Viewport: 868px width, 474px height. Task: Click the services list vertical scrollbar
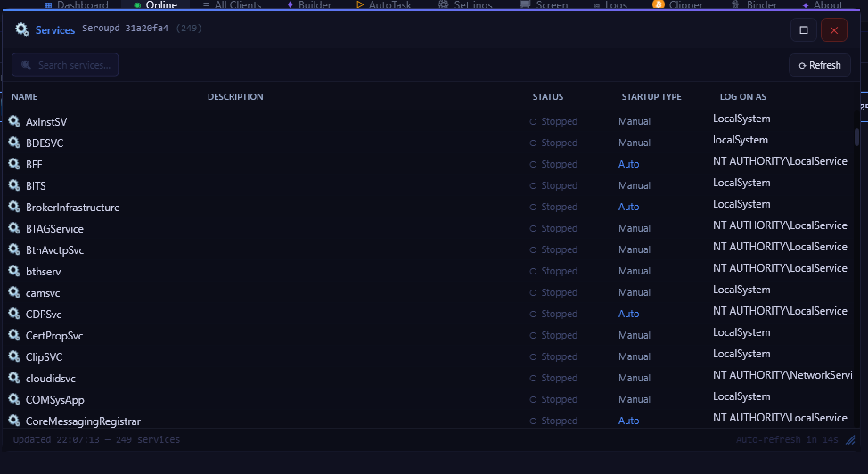[856, 137]
